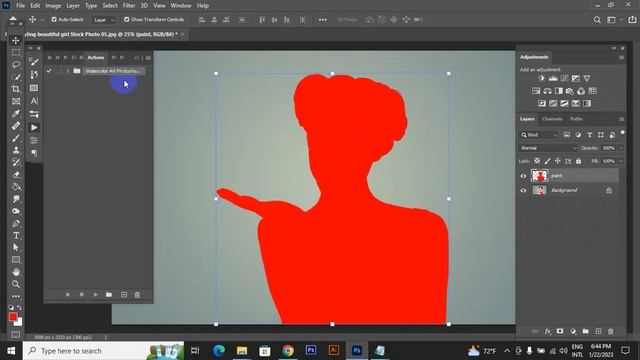Select the Lasso tool
Viewport: 640px width, 360px height.
tap(16, 65)
